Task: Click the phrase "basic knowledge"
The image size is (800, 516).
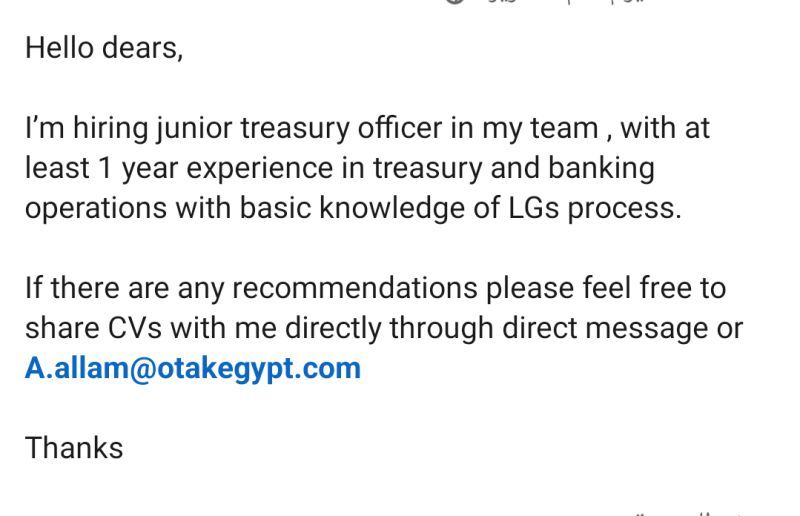Action: 352,208
